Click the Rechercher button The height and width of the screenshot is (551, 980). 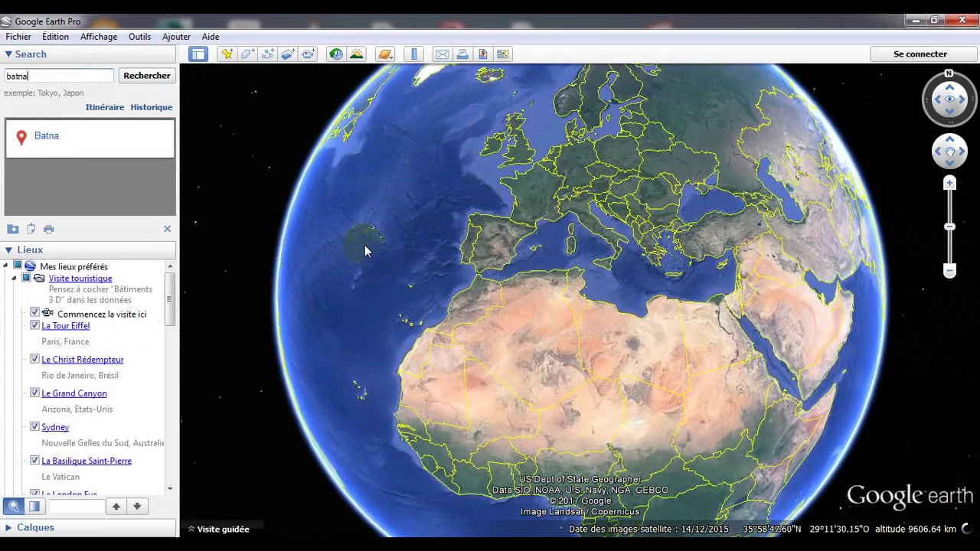147,76
